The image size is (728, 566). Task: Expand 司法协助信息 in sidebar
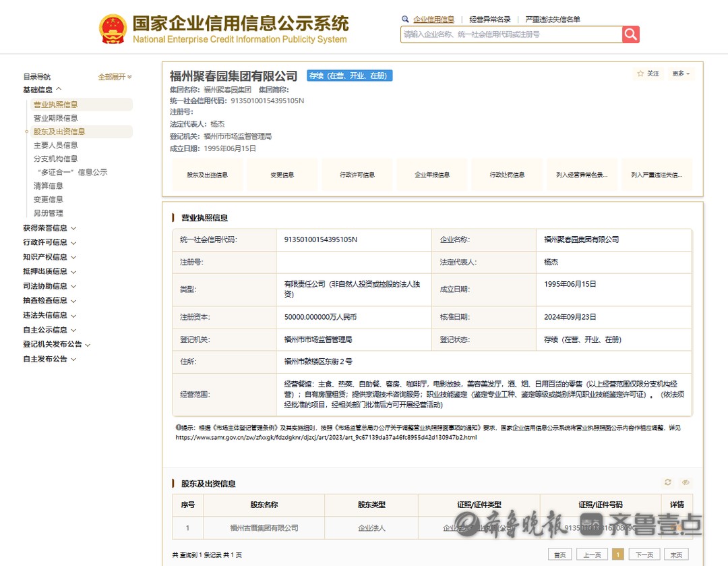(50, 286)
